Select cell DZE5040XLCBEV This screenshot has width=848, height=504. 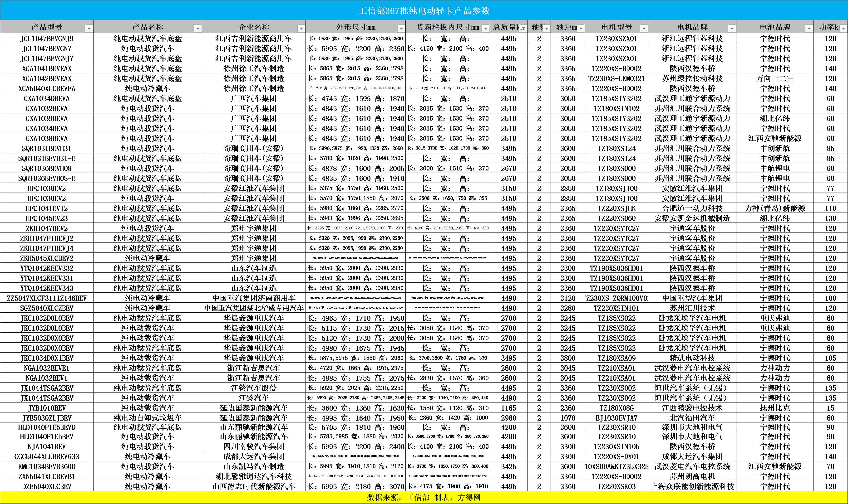click(47, 486)
